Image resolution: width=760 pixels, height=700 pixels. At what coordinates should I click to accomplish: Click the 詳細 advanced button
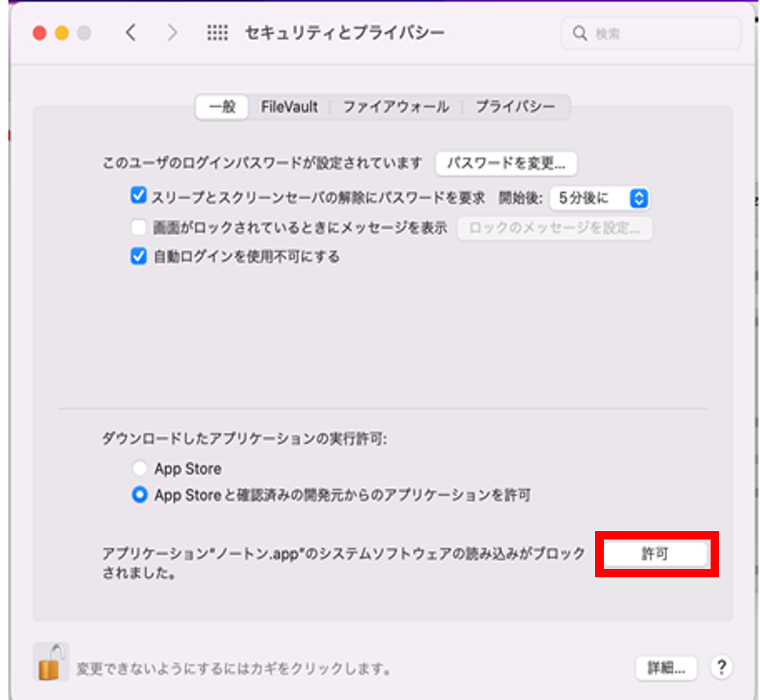click(666, 668)
